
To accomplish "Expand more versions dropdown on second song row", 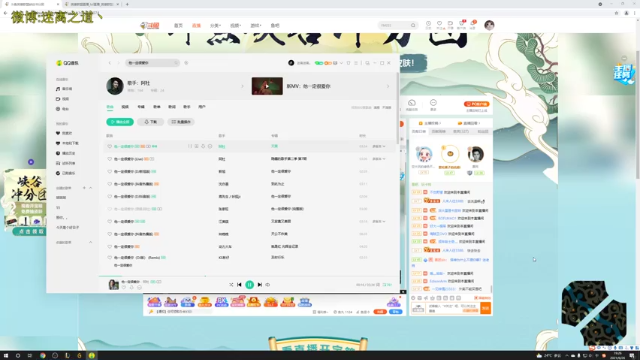I will click(379, 159).
